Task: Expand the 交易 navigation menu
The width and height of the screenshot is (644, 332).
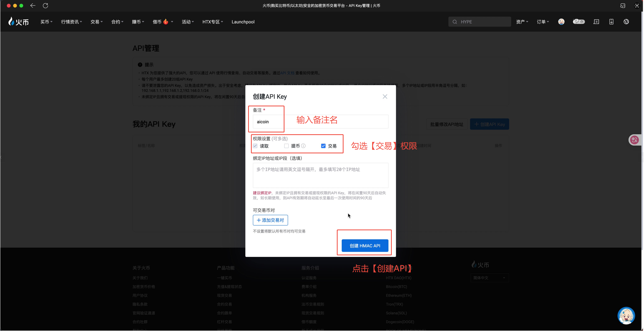Action: (96, 22)
